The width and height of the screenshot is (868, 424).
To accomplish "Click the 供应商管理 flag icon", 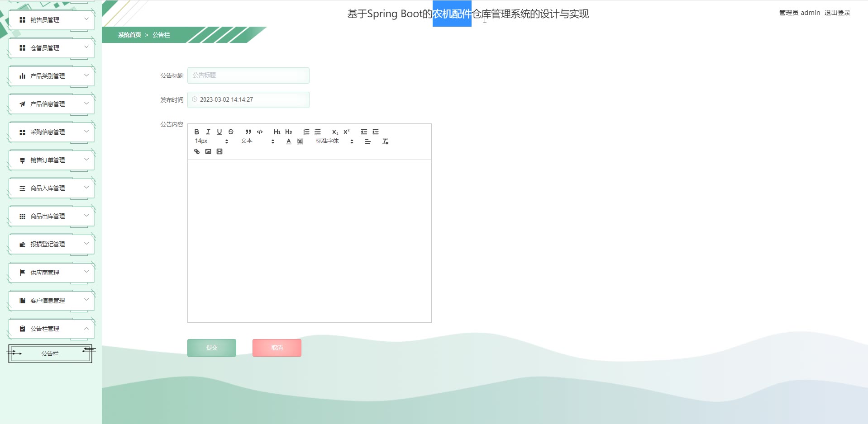I will pos(22,273).
